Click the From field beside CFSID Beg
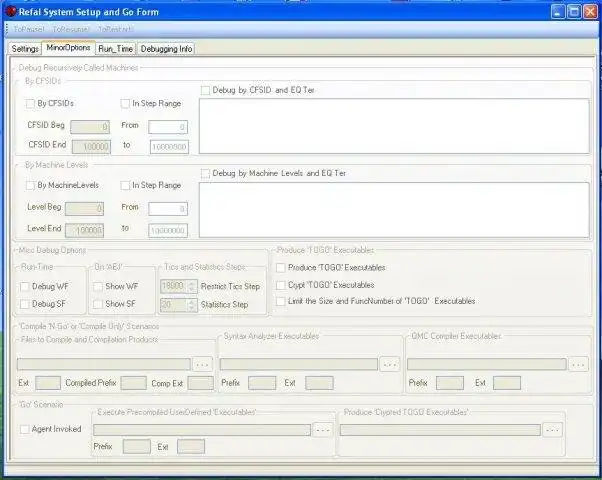Image resolution: width=602 pixels, height=480 pixels. (168, 127)
